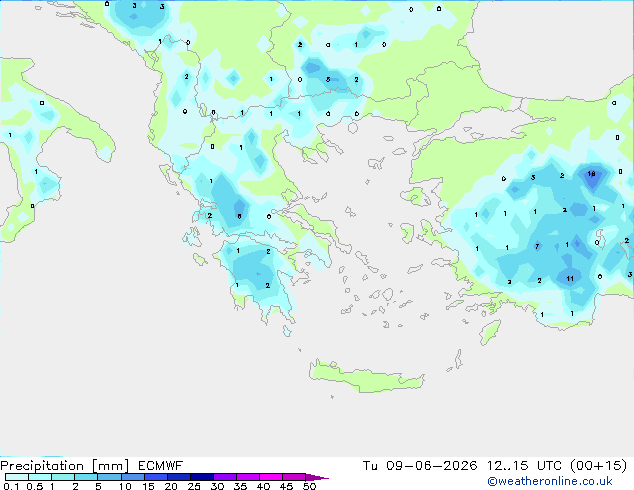The height and width of the screenshot is (490, 634).
Task: Click the "(00+15)" forecast offset text
Action: (598, 466)
